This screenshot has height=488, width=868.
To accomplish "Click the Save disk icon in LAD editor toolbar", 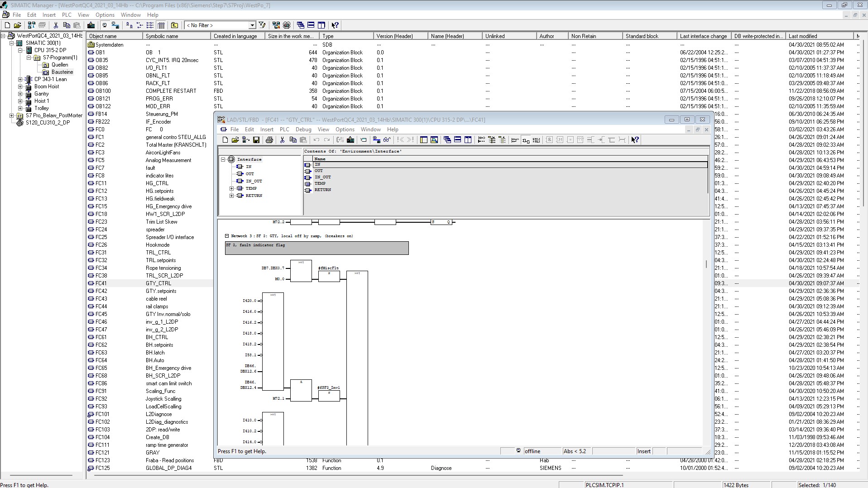I will tap(256, 140).
